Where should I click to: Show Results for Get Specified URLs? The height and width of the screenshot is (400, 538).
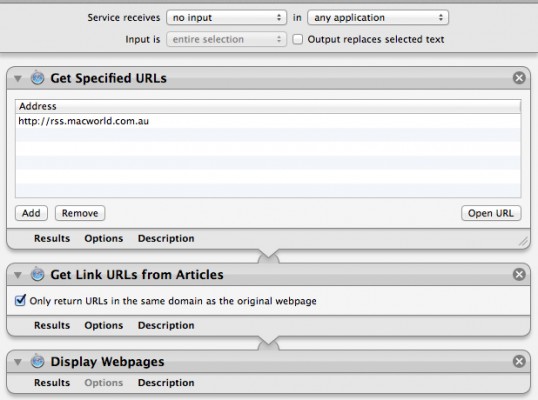(x=52, y=238)
